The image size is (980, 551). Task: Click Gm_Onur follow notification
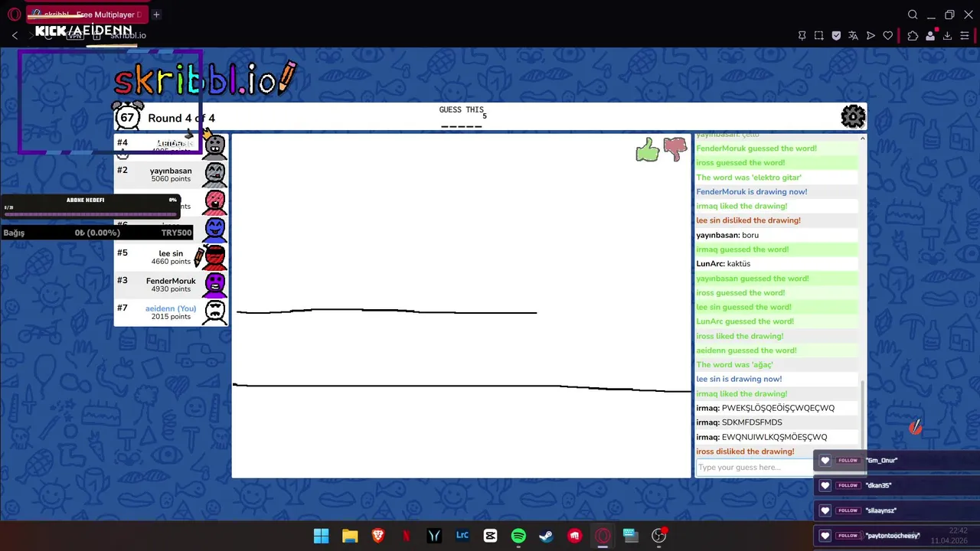click(x=897, y=460)
